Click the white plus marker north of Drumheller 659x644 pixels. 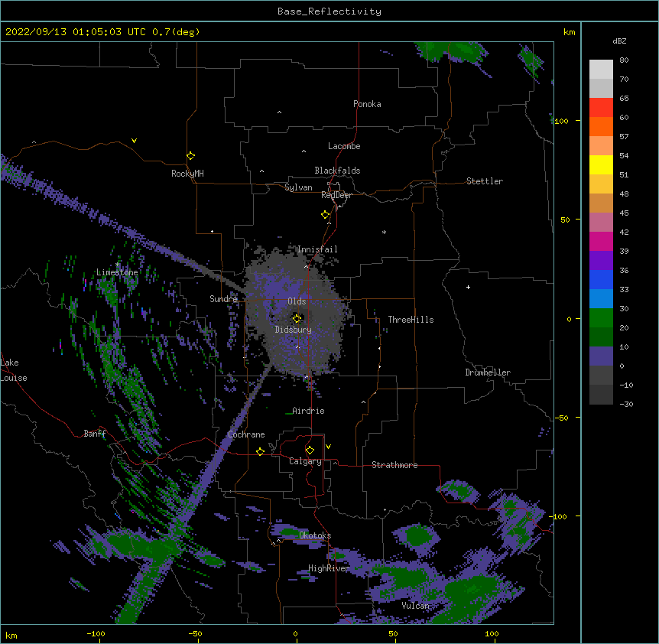point(468,287)
